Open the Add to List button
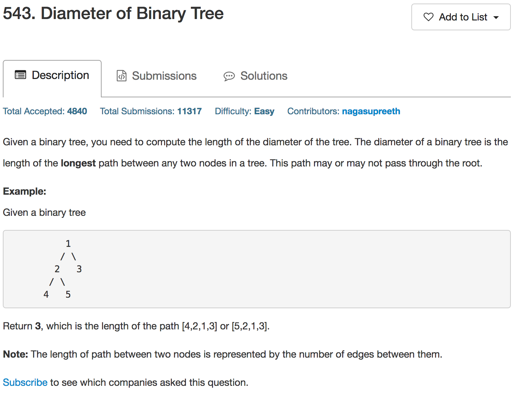This screenshot has height=395, width=532. point(461,17)
